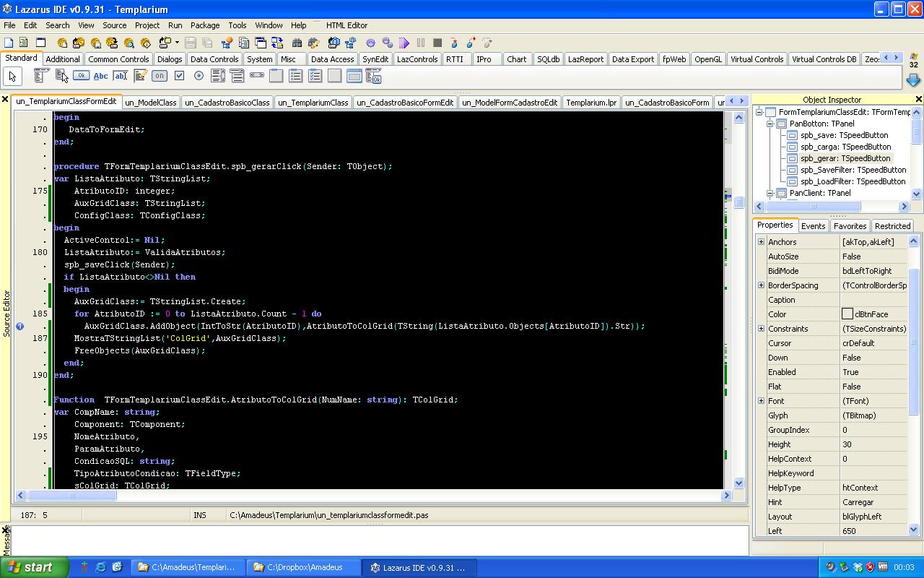Select the TLabel 'Abc' component icon
Image resolution: width=924 pixels, height=578 pixels.
point(100,75)
